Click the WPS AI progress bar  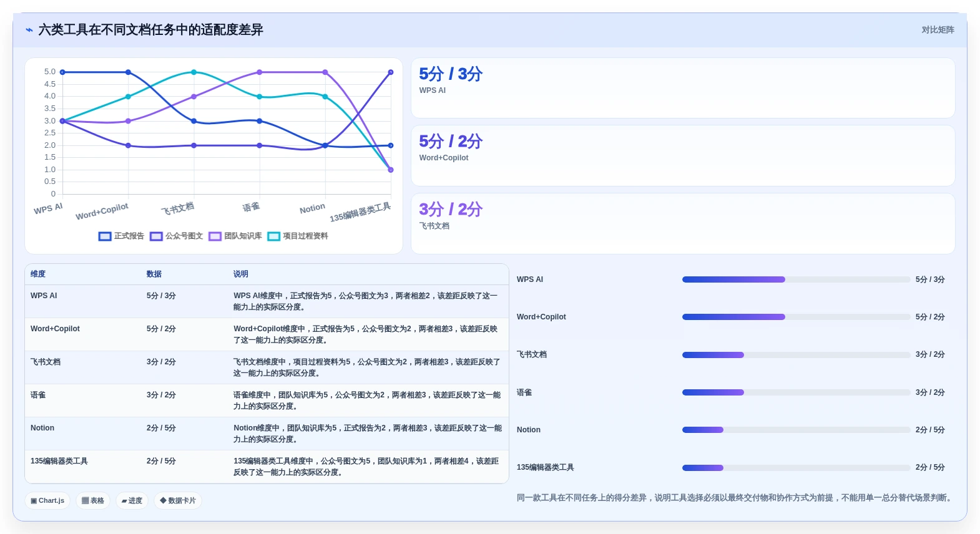[796, 279]
